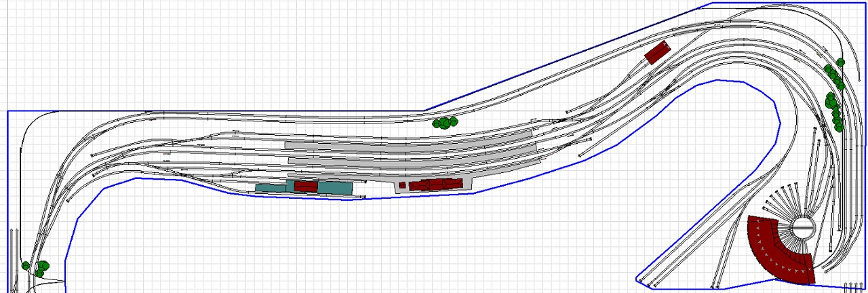868x293 pixels.
Task: Click the top-left corner of blue outline
Action: pyautogui.click(x=8, y=111)
